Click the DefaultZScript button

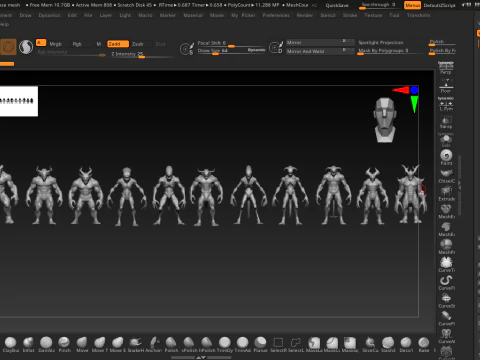(440, 5)
